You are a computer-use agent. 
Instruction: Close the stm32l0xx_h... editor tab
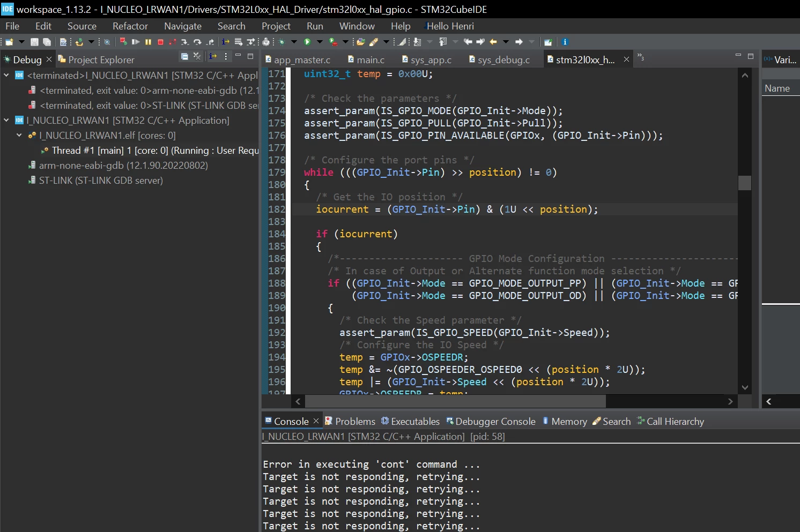tap(626, 59)
